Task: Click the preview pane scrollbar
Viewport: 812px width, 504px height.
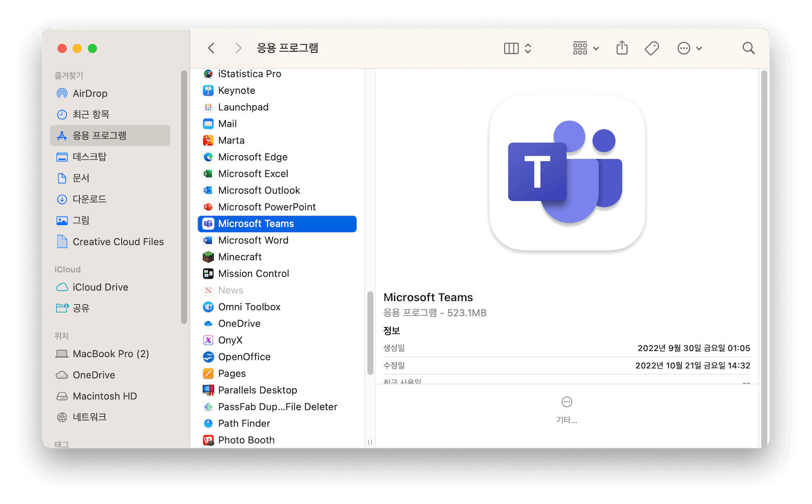Action: 764,259
